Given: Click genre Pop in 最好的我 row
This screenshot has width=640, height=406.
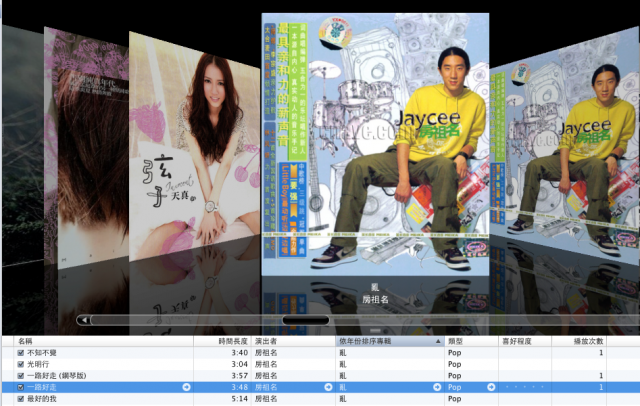Looking at the screenshot, I should [x=455, y=399].
